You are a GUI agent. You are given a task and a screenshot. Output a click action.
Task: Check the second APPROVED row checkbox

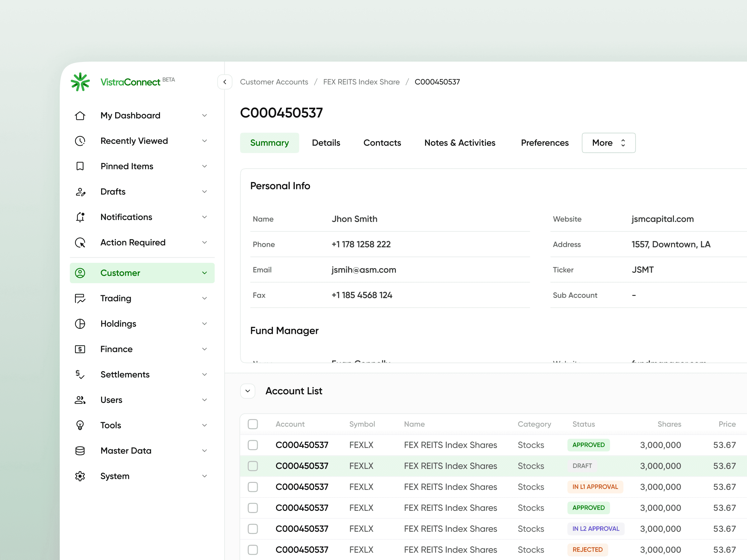(x=253, y=508)
